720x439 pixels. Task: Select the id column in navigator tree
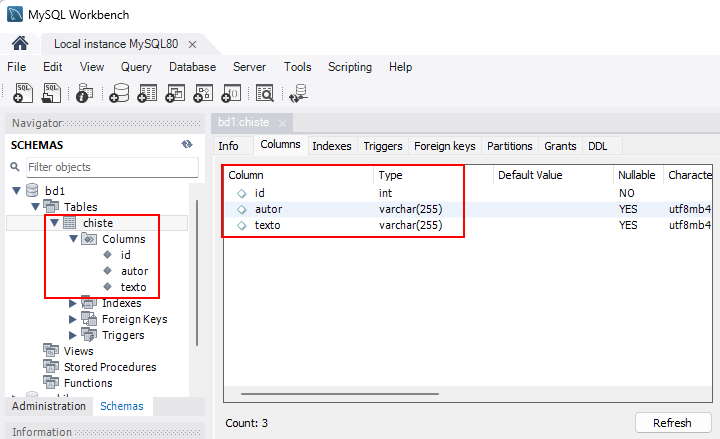125,255
